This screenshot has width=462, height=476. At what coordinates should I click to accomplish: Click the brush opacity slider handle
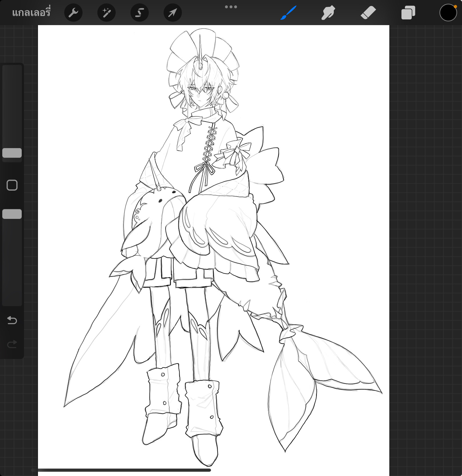point(12,214)
